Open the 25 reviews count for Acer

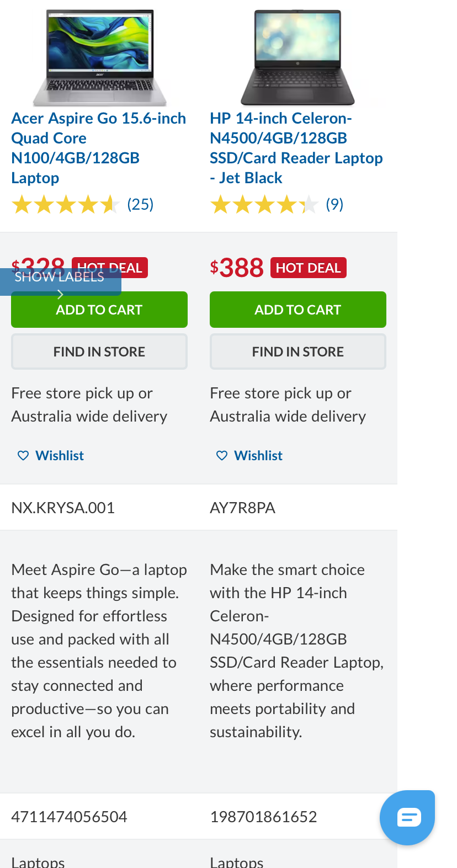coord(140,205)
